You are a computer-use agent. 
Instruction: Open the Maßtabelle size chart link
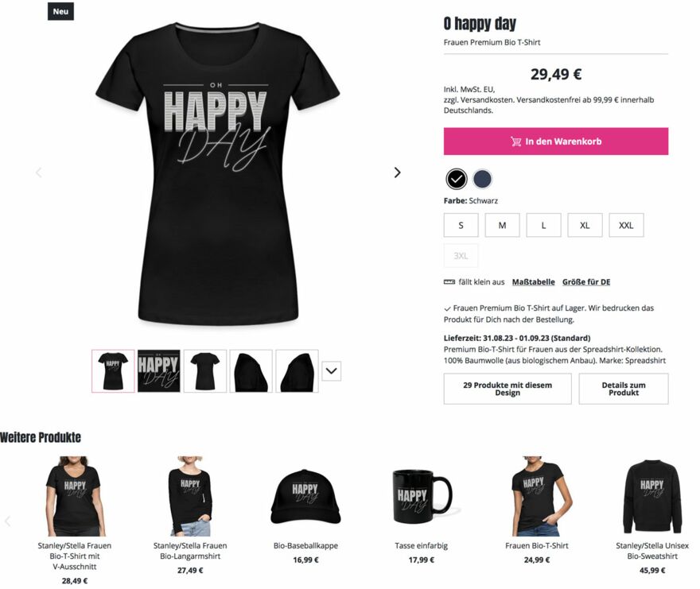pyautogui.click(x=534, y=282)
